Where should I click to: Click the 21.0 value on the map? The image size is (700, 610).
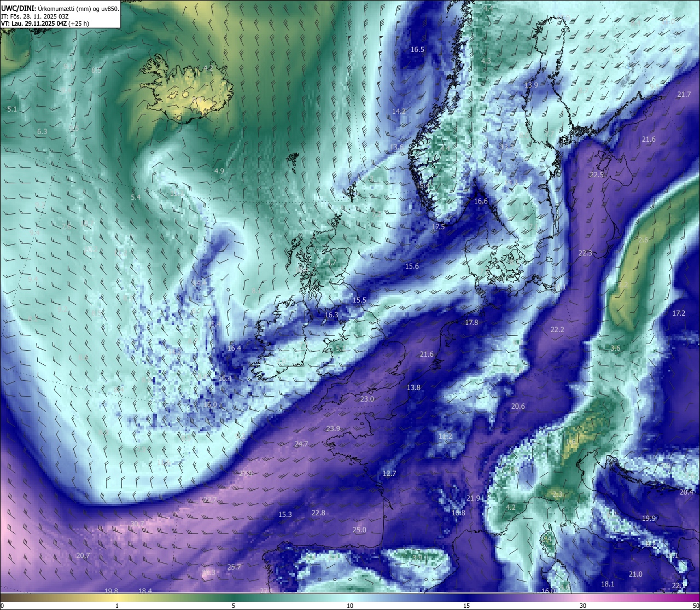635,574
